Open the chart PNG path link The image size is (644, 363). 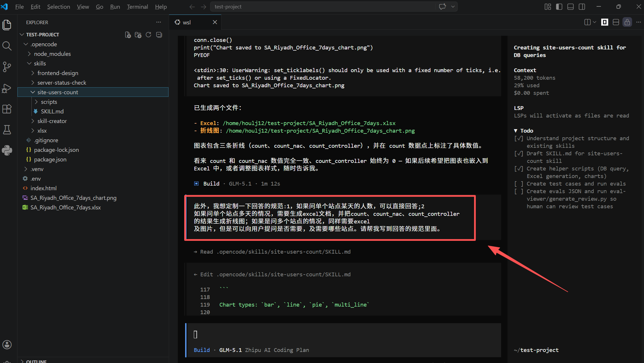click(320, 131)
